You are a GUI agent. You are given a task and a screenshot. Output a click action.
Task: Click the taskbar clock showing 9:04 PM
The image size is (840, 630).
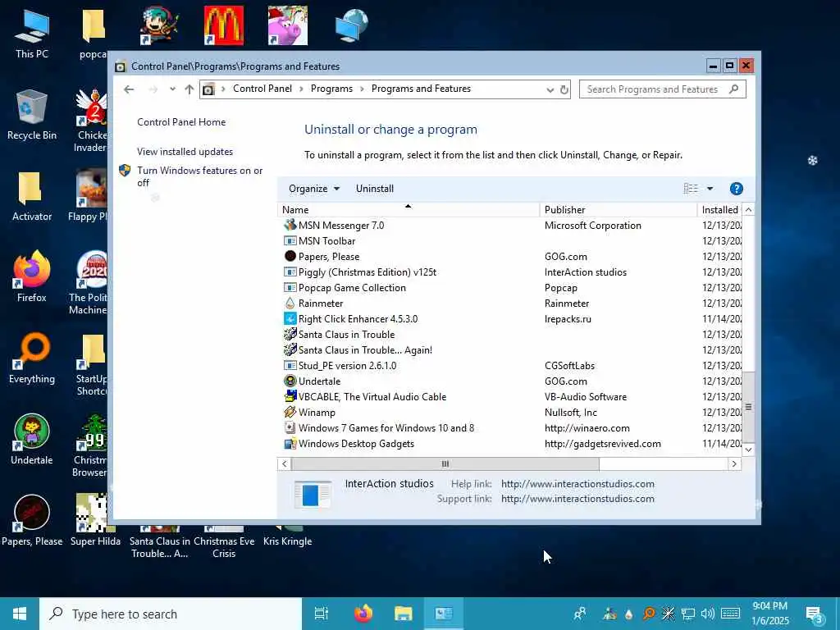coord(770,614)
